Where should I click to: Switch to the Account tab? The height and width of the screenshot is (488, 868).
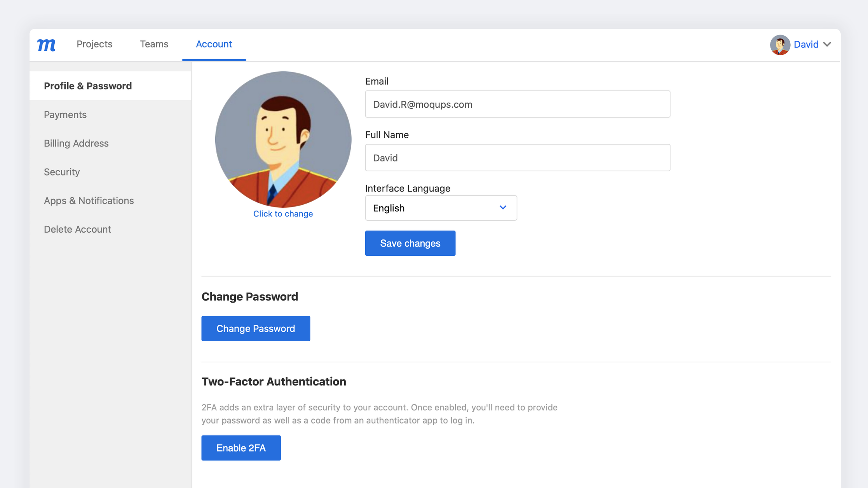click(214, 44)
